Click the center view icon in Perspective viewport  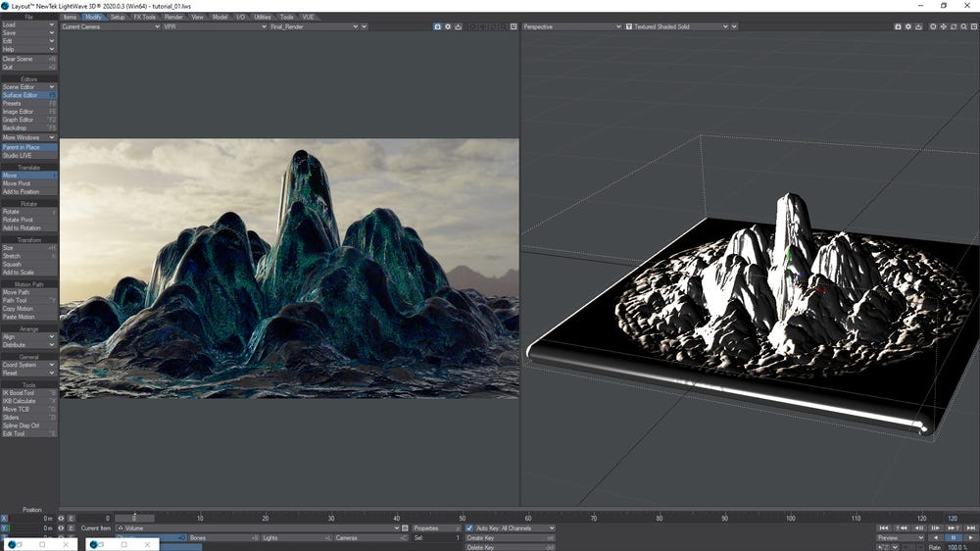coord(933,26)
